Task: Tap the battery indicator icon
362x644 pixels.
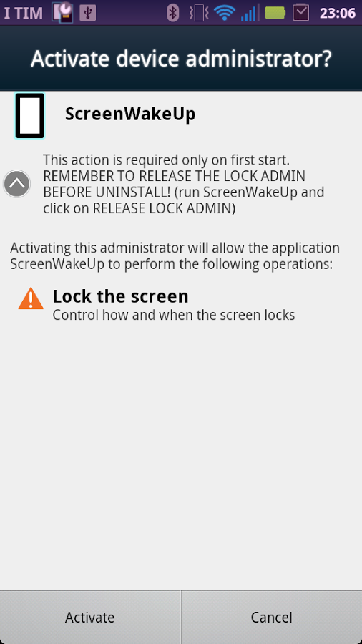Action: coord(275,13)
